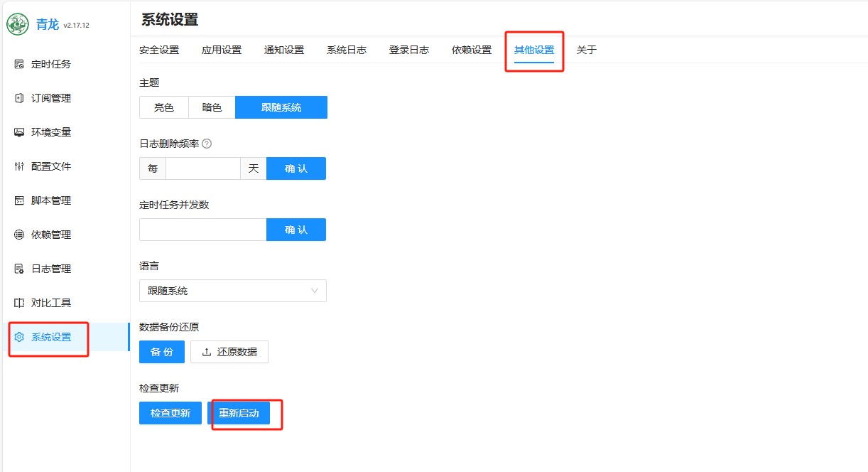Click the 配置文件 sliders icon

point(19,166)
